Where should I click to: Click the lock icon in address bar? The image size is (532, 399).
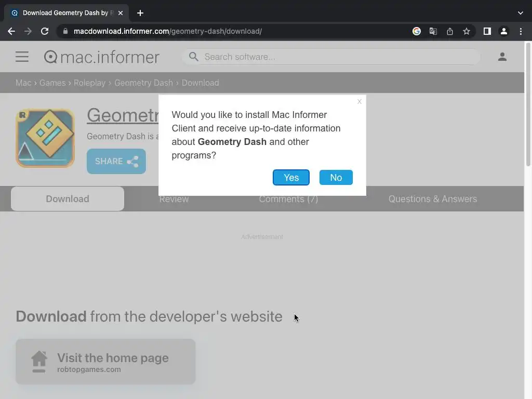click(x=65, y=31)
